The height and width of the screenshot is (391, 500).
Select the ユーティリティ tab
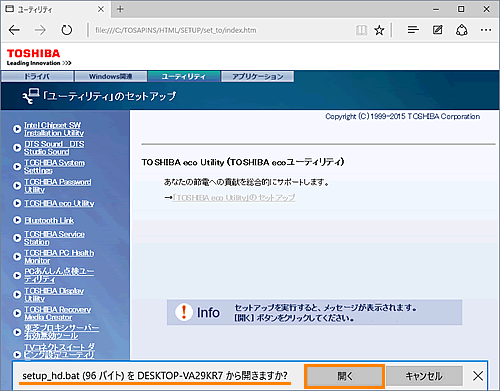point(184,76)
